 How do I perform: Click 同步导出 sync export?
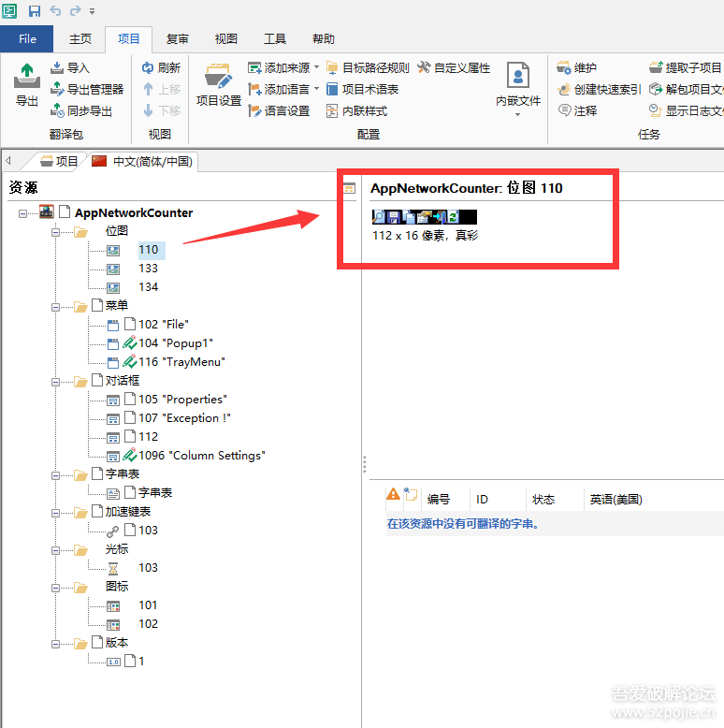[x=81, y=111]
